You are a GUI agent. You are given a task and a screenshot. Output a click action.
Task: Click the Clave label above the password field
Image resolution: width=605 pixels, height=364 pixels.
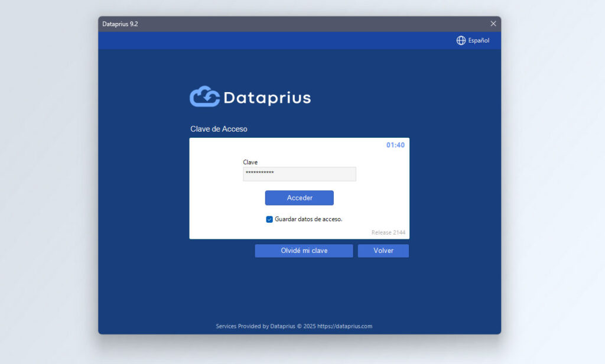tap(250, 162)
